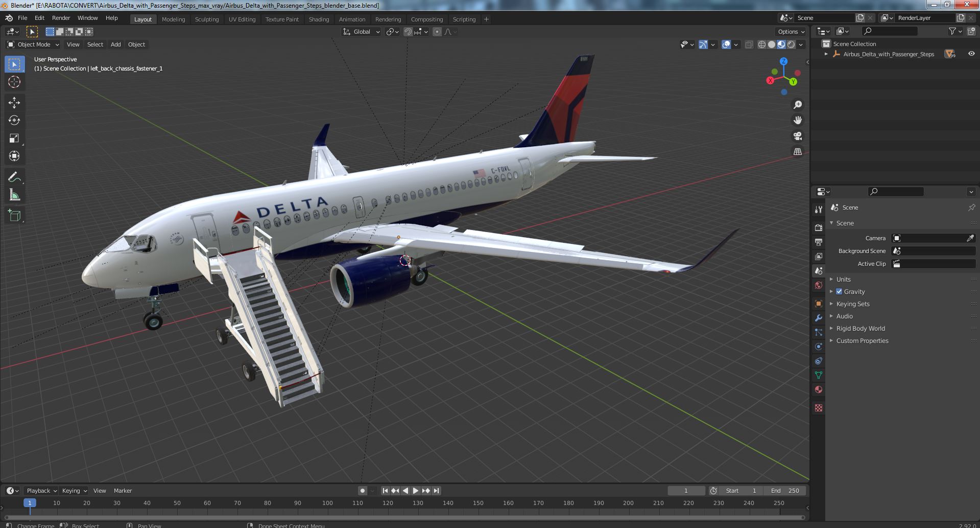Screen dimensions: 980x528
Task: Activate the Scale tool
Action: point(14,139)
